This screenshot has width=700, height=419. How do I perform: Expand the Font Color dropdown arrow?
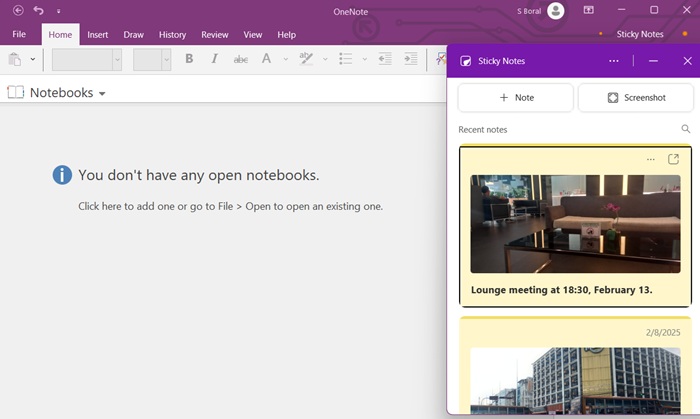286,59
